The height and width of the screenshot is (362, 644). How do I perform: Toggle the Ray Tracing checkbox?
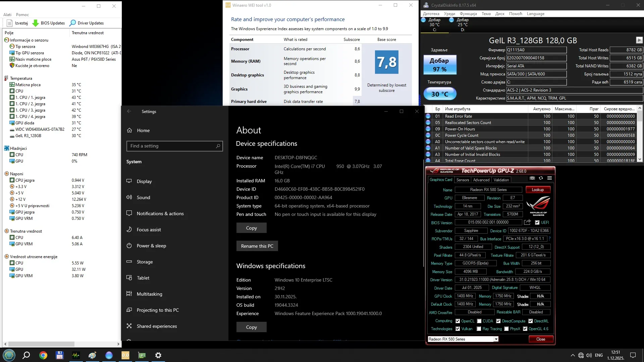click(x=479, y=329)
